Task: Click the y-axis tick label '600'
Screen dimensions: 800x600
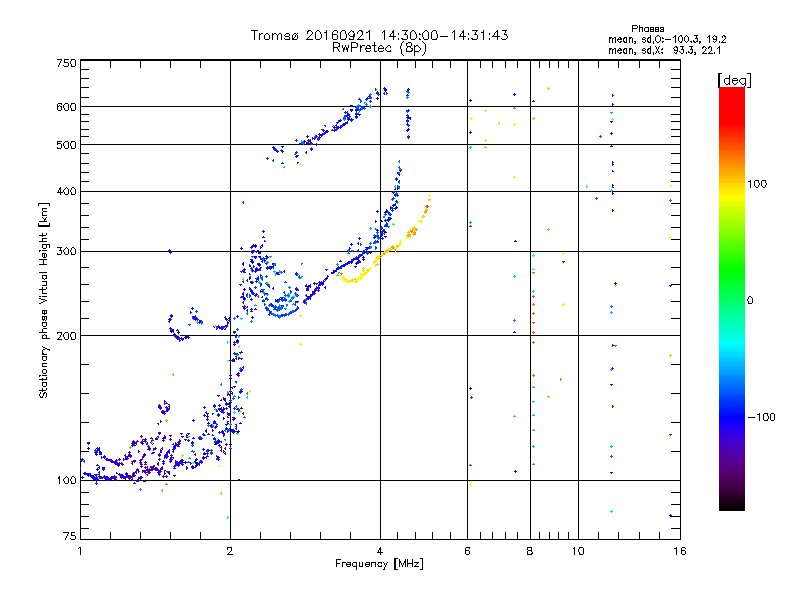Action: 66,107
